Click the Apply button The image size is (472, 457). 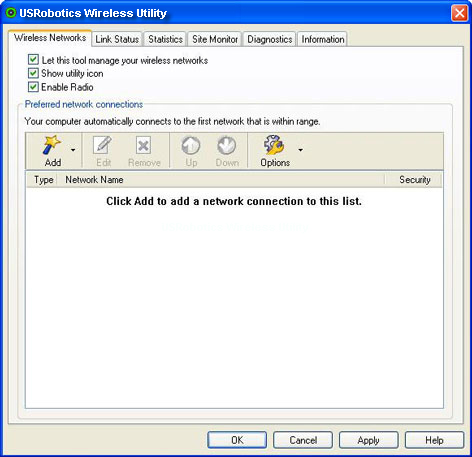pyautogui.click(x=368, y=440)
